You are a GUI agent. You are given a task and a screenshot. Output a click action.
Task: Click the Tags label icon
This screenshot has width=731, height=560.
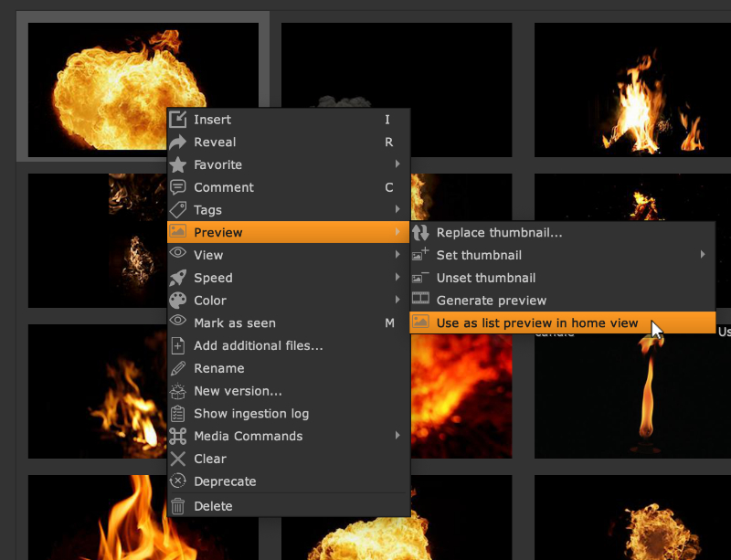pos(178,210)
